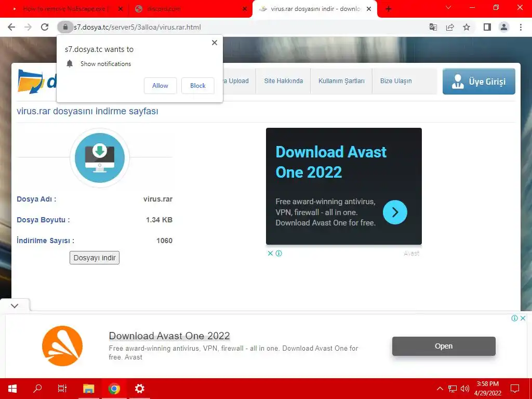This screenshot has width=532, height=399.
Task: Open tab search chevron in title bar
Action: 448,7
